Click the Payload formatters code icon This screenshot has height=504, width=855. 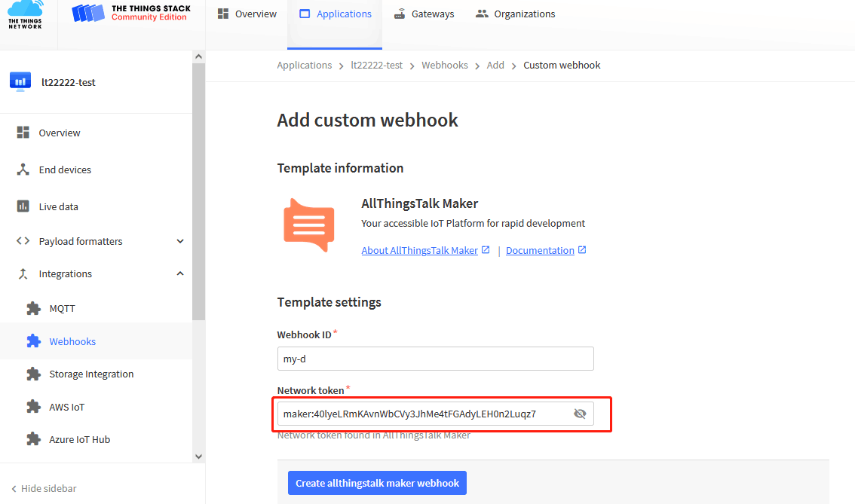(23, 241)
